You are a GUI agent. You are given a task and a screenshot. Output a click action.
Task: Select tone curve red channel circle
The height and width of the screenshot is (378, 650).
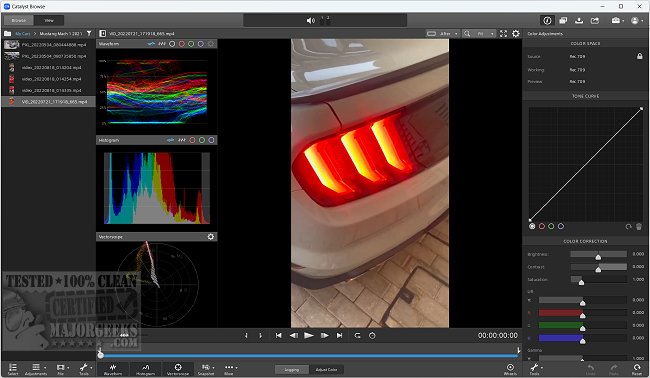(x=542, y=226)
